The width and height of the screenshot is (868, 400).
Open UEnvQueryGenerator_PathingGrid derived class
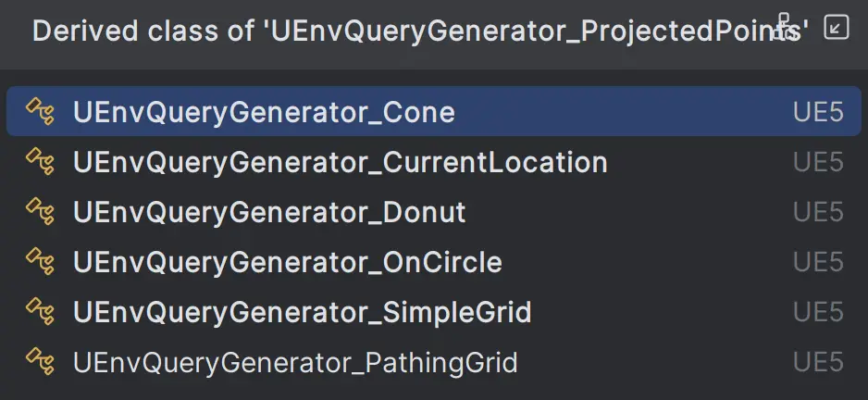[294, 361]
